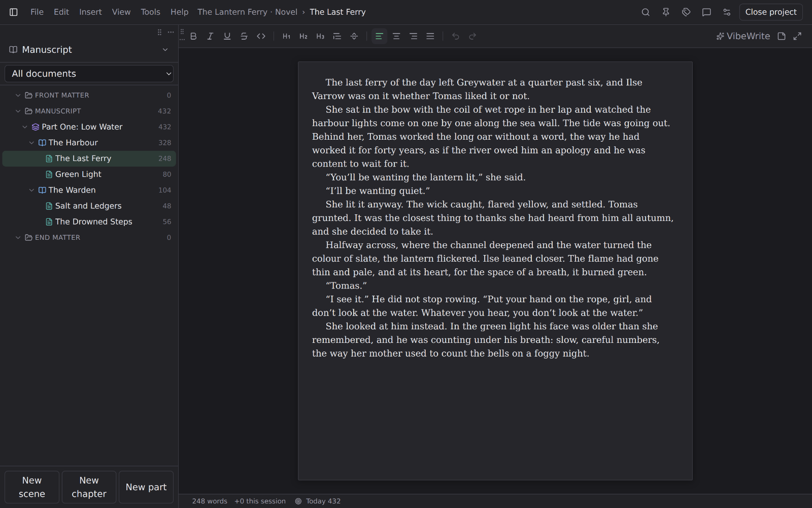
Task: Click the Close project button
Action: click(x=771, y=12)
